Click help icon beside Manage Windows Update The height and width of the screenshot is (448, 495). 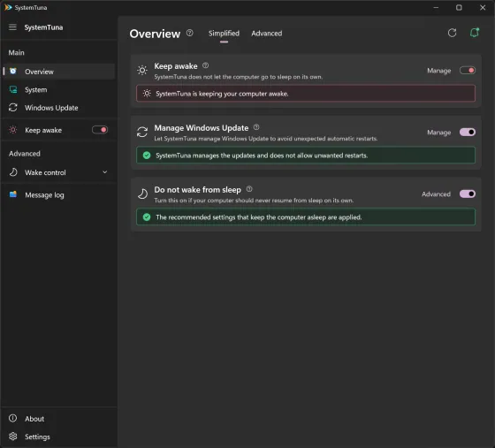(256, 127)
